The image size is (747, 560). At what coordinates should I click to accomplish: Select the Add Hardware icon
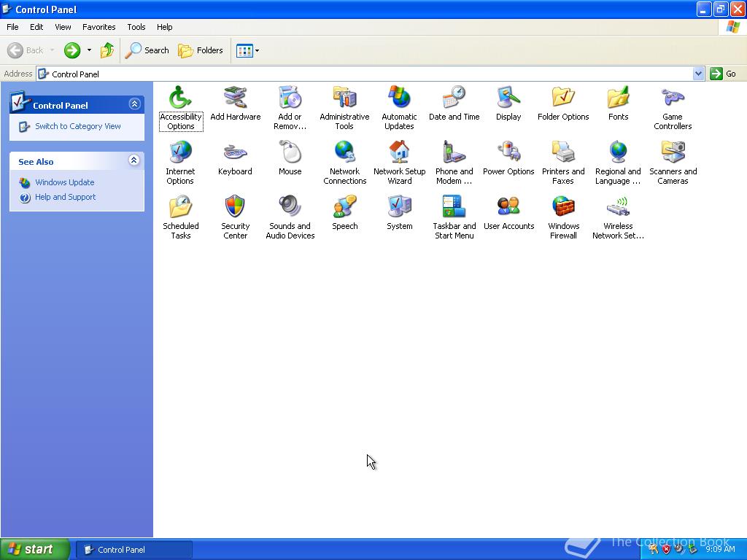[x=235, y=98]
